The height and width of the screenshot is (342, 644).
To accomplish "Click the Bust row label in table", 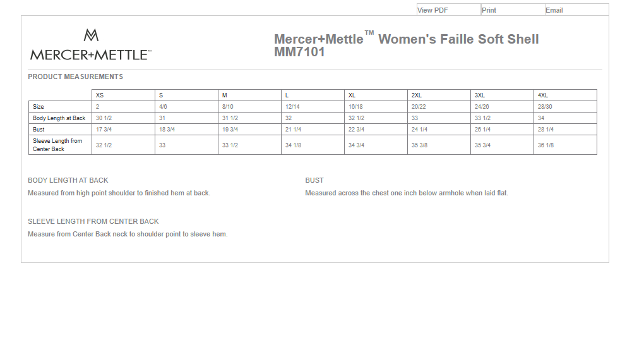I will [x=39, y=130].
